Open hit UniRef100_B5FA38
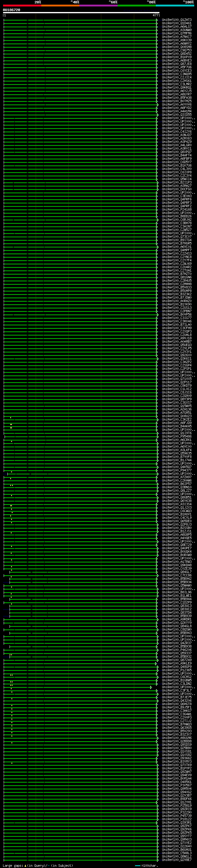197x868 pixels. click(x=177, y=98)
